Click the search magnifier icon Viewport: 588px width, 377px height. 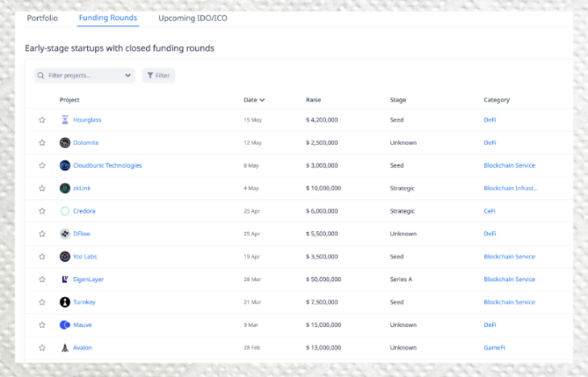point(41,76)
